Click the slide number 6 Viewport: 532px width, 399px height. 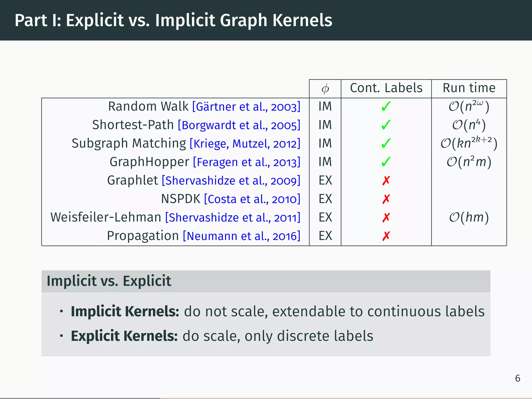click(518, 378)
